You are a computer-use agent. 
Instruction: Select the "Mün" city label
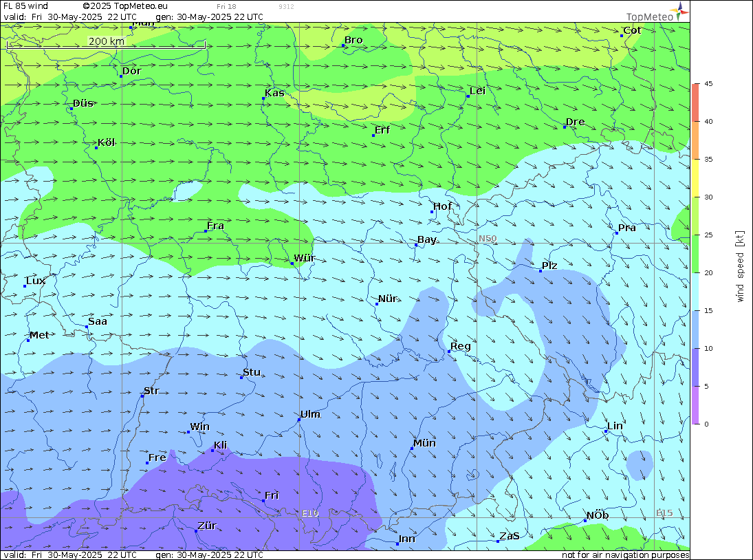(424, 443)
